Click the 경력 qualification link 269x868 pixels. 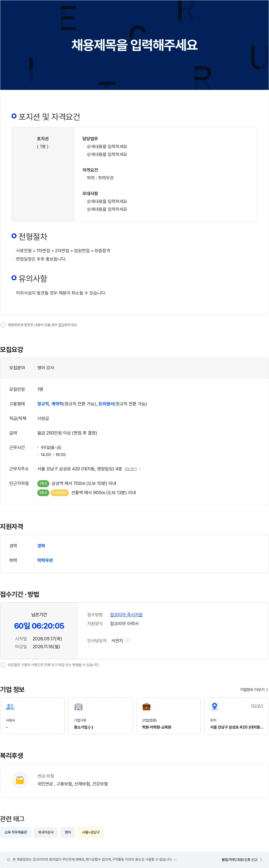point(41,545)
